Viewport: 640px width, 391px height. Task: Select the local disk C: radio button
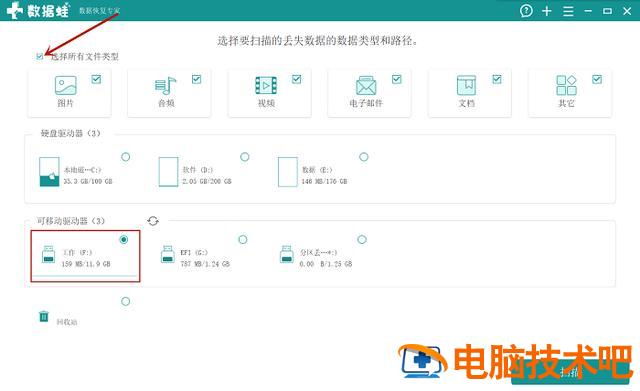(126, 157)
